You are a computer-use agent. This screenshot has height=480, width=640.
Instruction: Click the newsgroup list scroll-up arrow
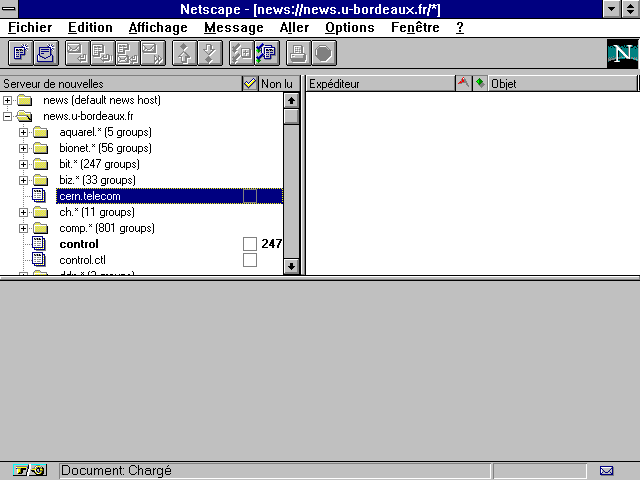[x=291, y=100]
